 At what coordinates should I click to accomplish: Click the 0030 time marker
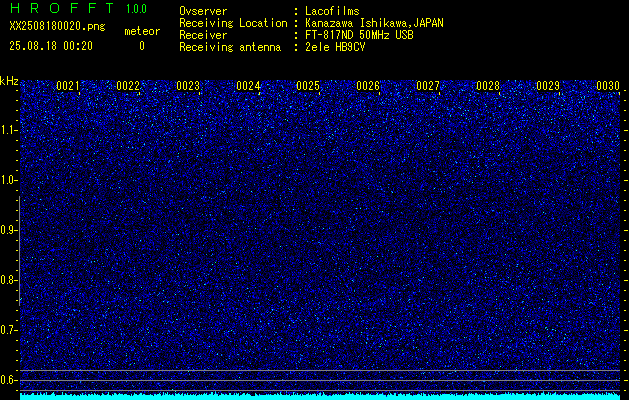point(608,86)
